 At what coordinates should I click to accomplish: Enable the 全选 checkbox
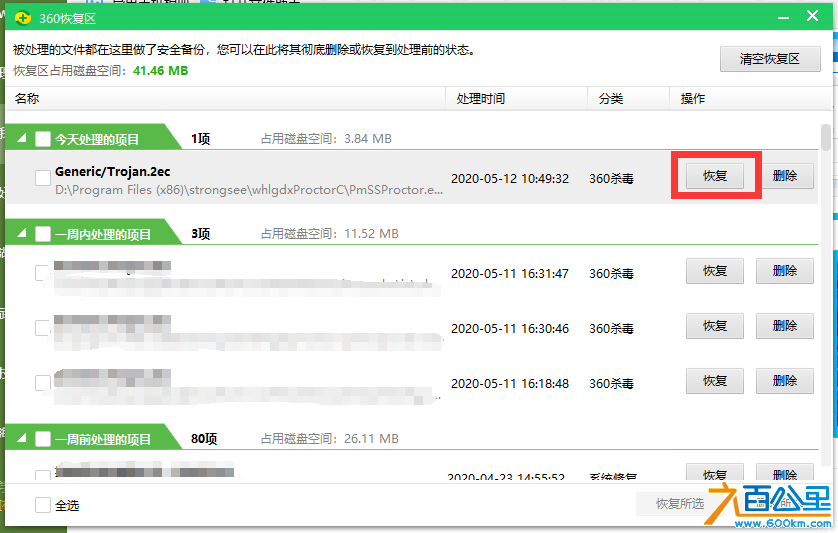pos(43,505)
